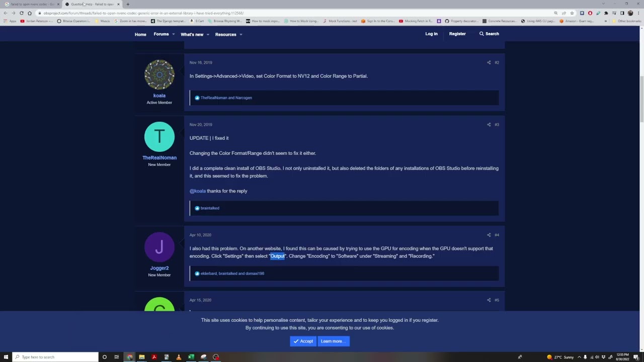Launch VLC from the taskbar
The width and height of the screenshot is (644, 362).
tap(179, 357)
